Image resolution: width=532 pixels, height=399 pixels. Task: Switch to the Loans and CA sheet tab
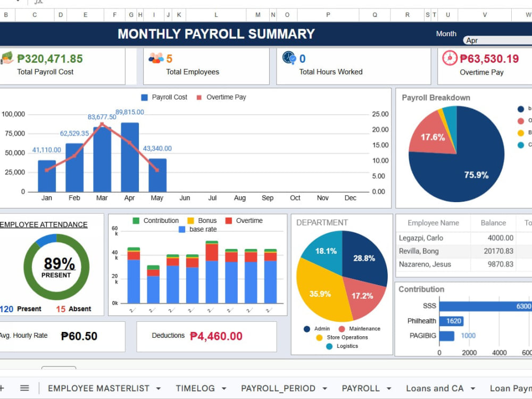(x=435, y=388)
